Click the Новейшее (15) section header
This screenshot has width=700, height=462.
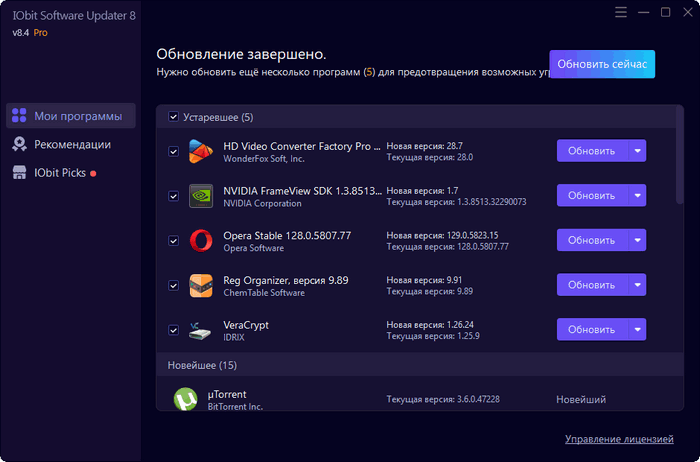420,365
